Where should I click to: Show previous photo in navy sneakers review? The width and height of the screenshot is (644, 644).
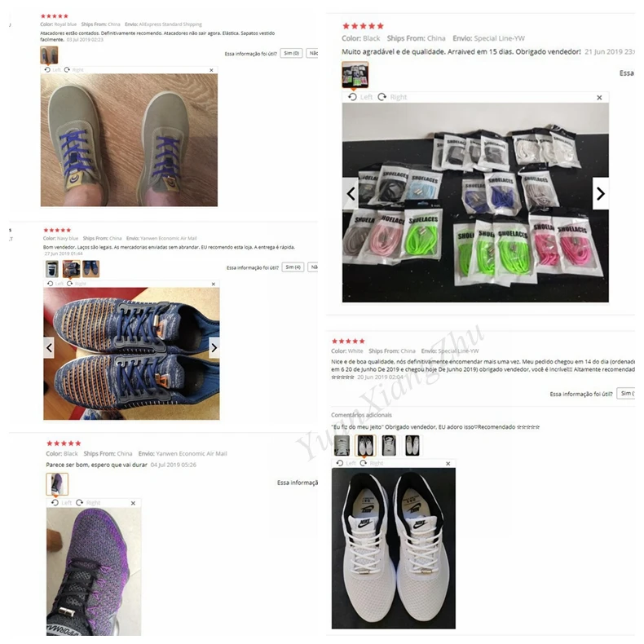(49, 348)
